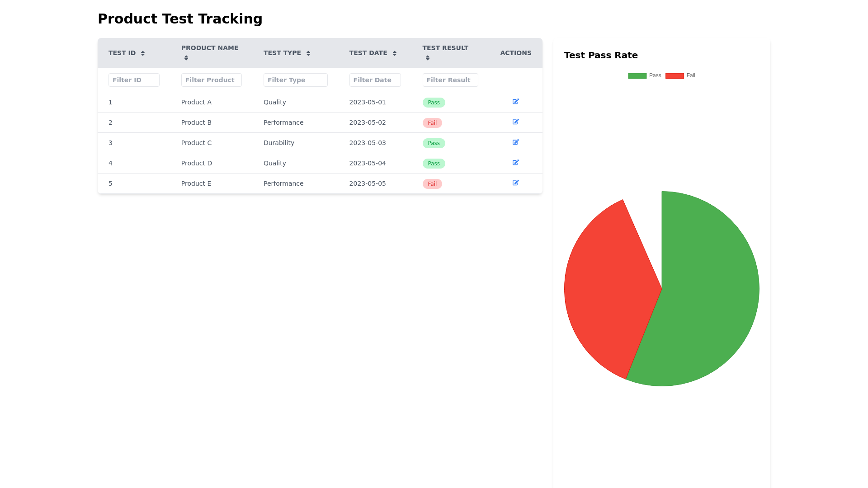Click Test Result sort arrows
Image resolution: width=868 pixels, height=488 pixels.
pos(428,58)
